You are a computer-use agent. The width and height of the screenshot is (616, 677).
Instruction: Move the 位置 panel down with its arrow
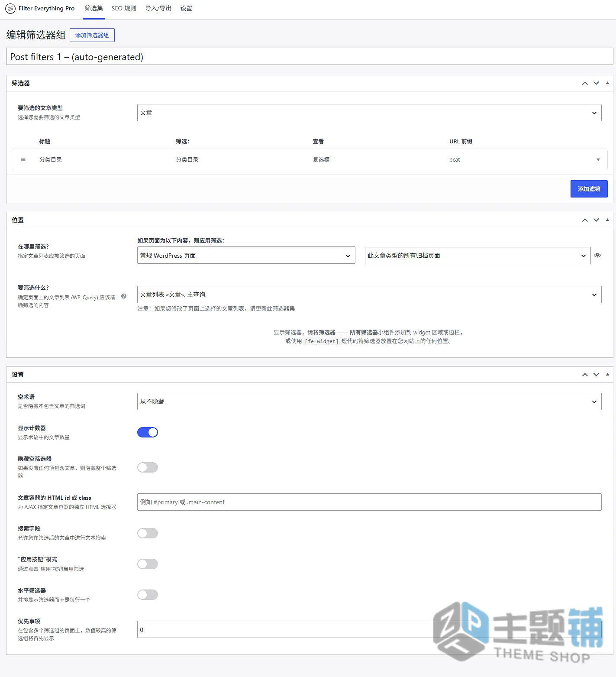click(596, 220)
